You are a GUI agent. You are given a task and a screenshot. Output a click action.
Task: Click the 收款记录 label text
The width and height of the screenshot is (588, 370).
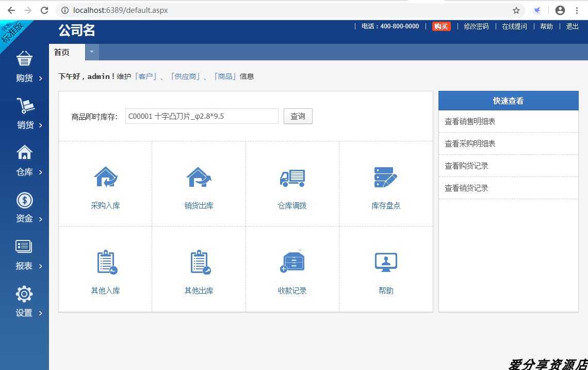point(292,291)
